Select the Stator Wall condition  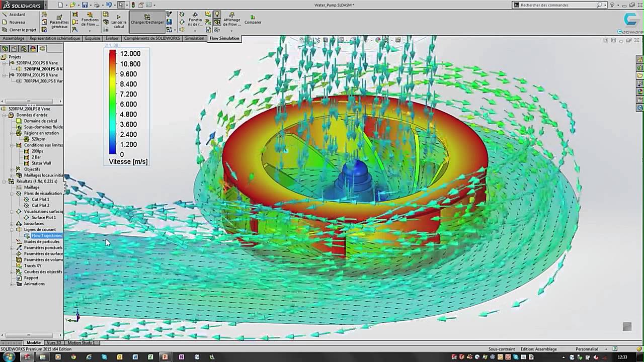click(x=41, y=163)
